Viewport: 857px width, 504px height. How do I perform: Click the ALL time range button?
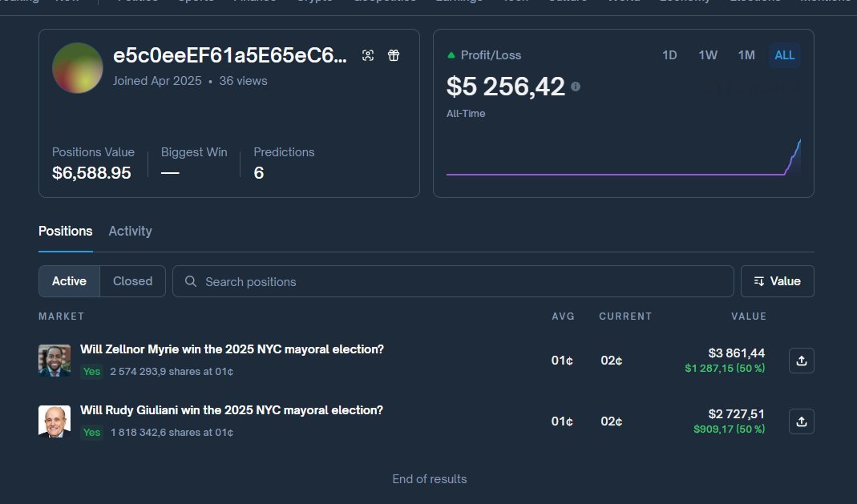[x=785, y=55]
